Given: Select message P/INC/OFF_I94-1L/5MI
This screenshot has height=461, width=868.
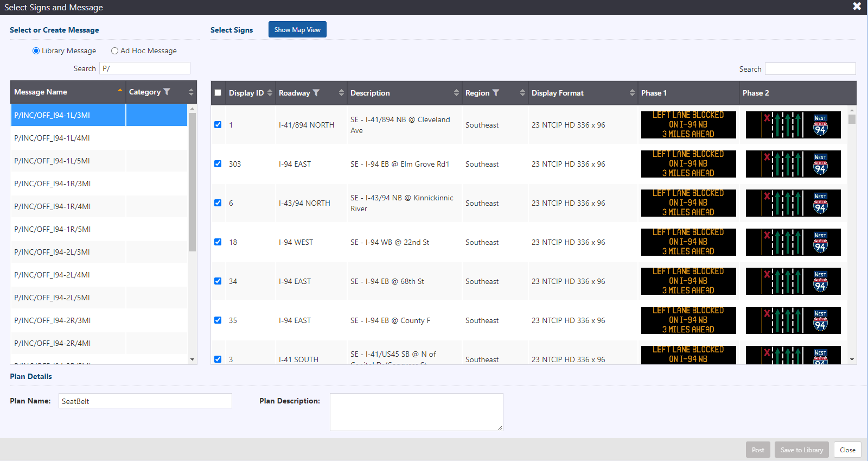Looking at the screenshot, I should point(99,161).
